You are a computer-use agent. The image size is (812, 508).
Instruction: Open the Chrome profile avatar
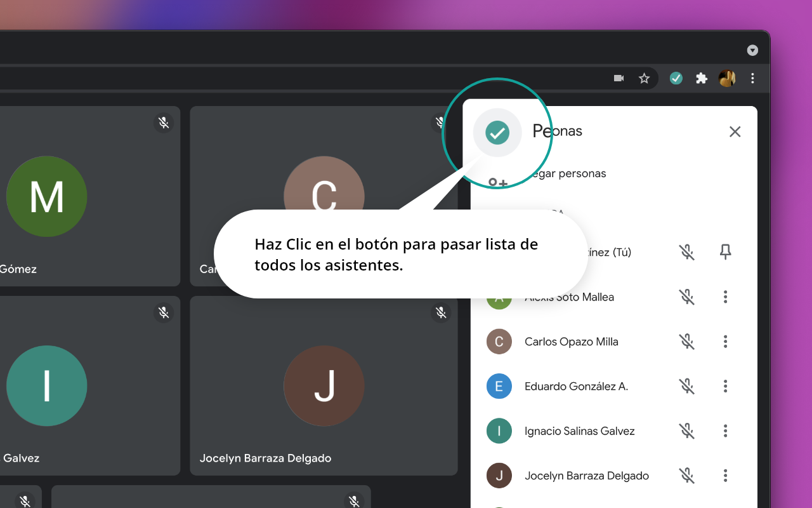(727, 78)
